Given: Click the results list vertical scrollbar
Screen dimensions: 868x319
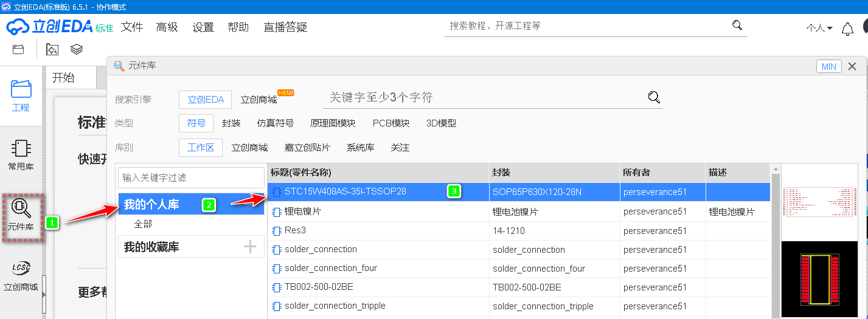Looking at the screenshot, I should (775, 241).
